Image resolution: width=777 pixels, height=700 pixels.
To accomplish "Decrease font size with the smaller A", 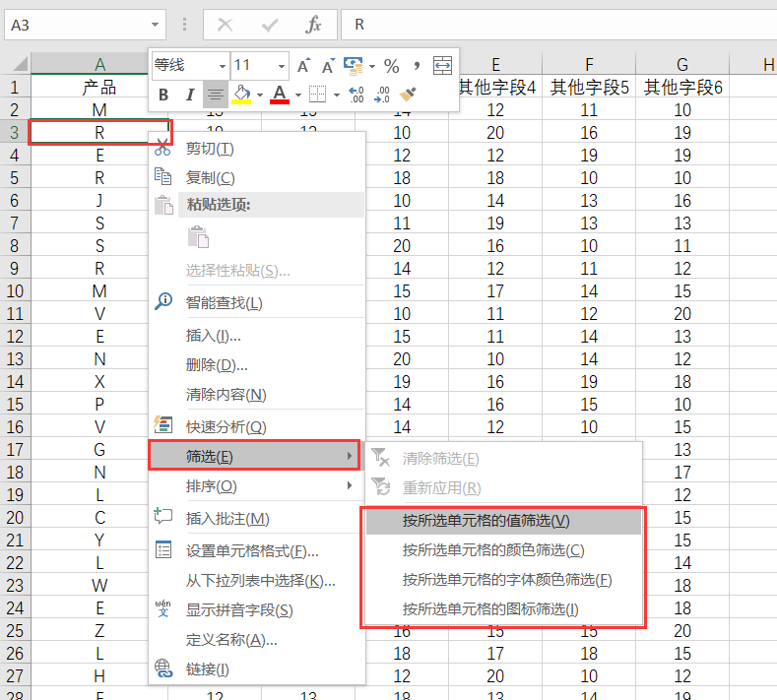I will (x=328, y=65).
